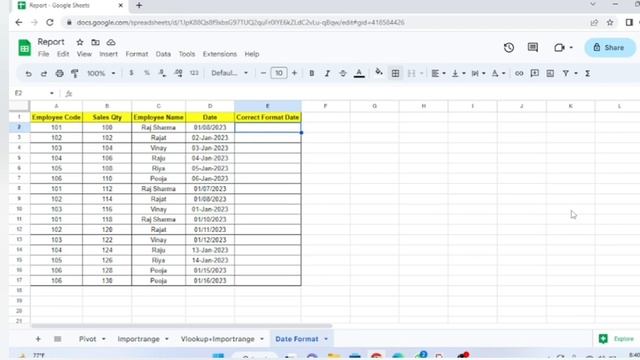
Task: Decrease font size with minus button
Action: (263, 73)
